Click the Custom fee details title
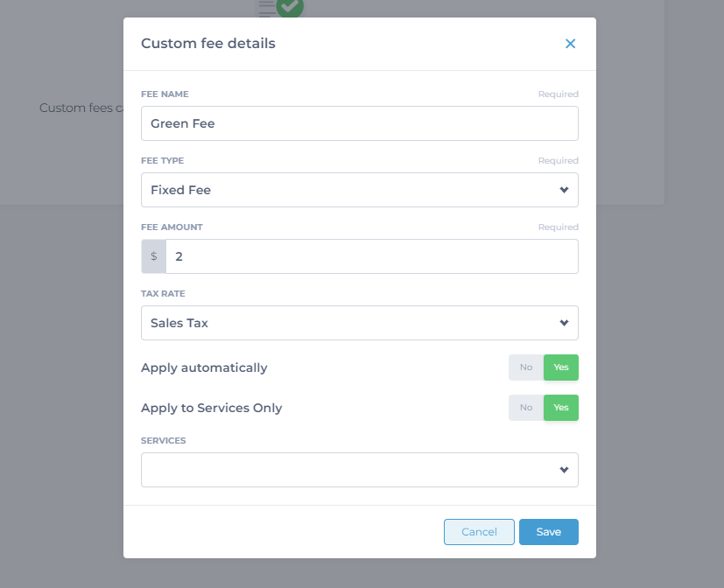The image size is (724, 588). pos(208,44)
